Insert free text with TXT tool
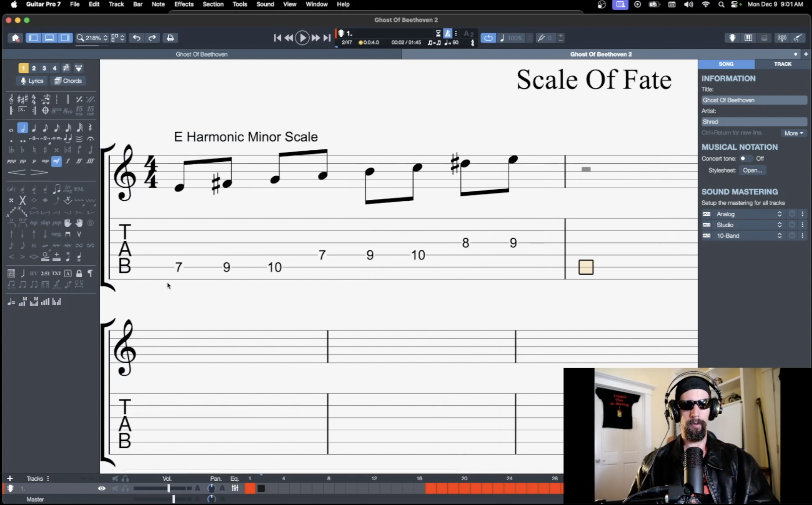 (56, 273)
